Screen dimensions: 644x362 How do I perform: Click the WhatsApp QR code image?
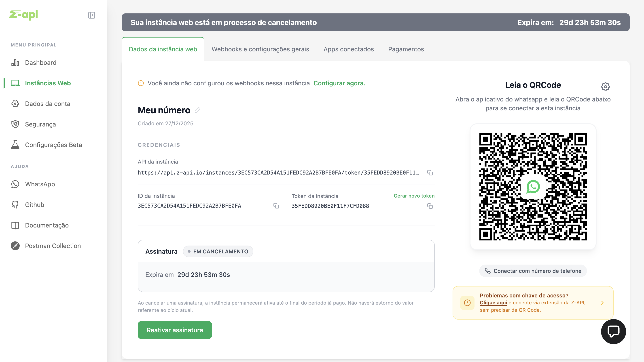(x=533, y=187)
